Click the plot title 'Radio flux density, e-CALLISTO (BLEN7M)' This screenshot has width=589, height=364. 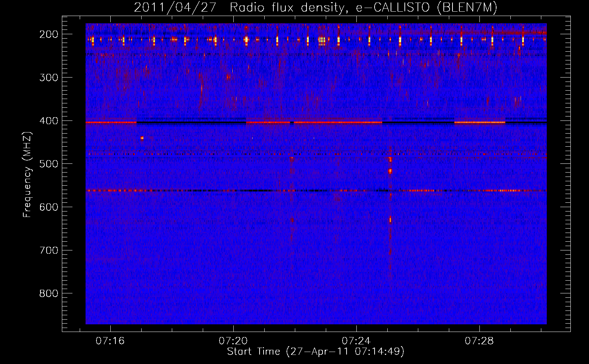(363, 8)
